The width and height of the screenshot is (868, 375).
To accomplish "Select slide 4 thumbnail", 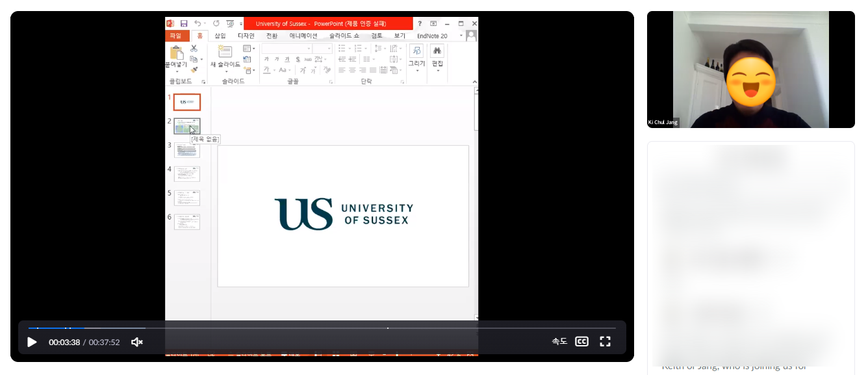I will click(187, 174).
